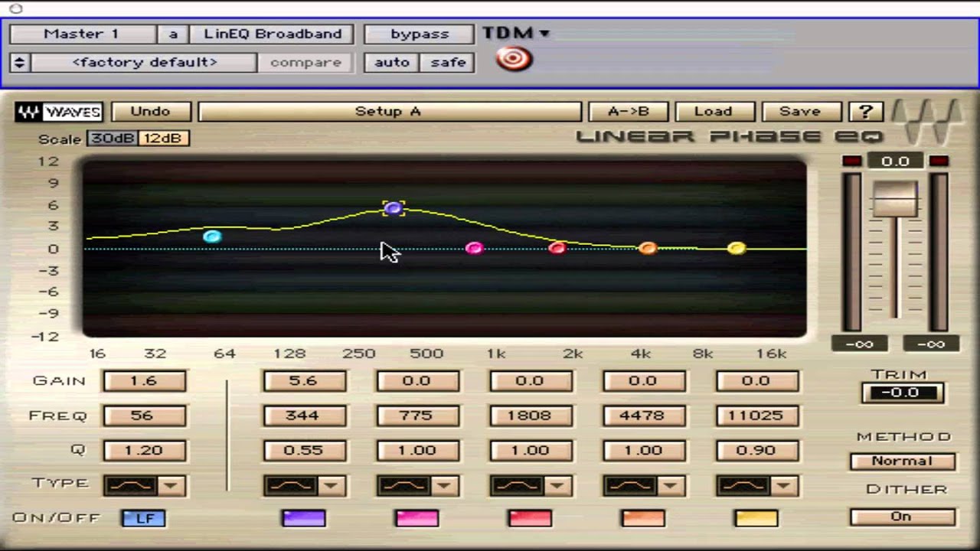This screenshot has height=551, width=980.
Task: Select the yellow high-frequency band node
Action: (737, 248)
